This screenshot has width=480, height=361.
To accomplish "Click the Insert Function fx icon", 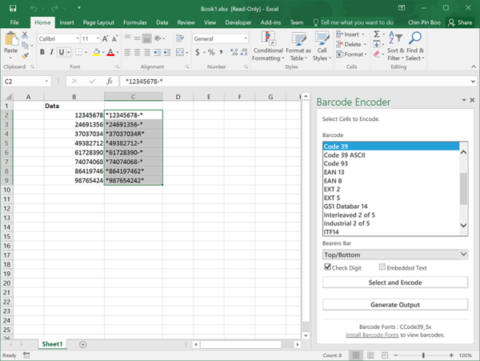I will pos(109,81).
